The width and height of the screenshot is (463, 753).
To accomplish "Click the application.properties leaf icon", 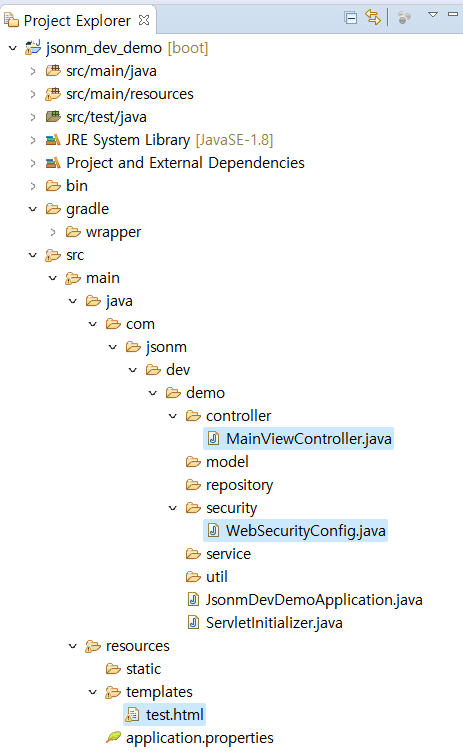I will [x=113, y=737].
